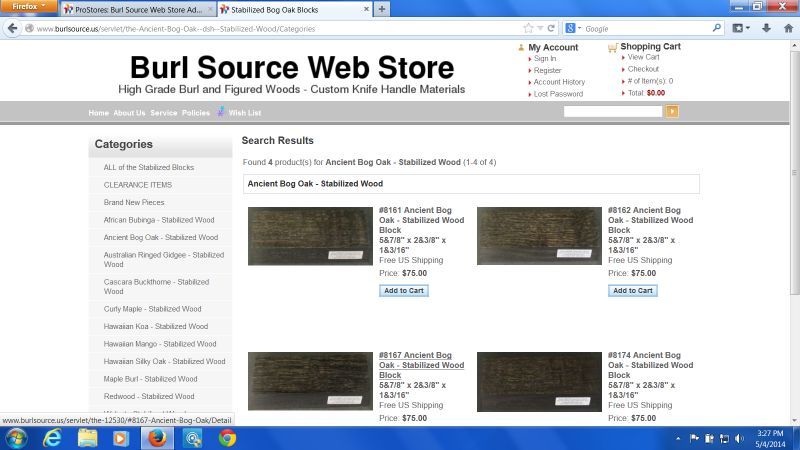Click the #8161 bog oak block thumbnail
The width and height of the screenshot is (800, 450).
pyautogui.click(x=310, y=236)
